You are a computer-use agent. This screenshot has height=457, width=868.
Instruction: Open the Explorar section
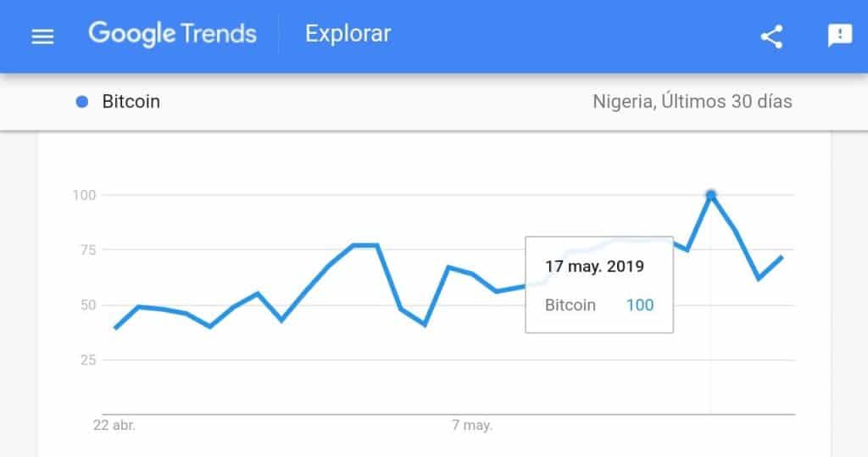click(x=348, y=35)
